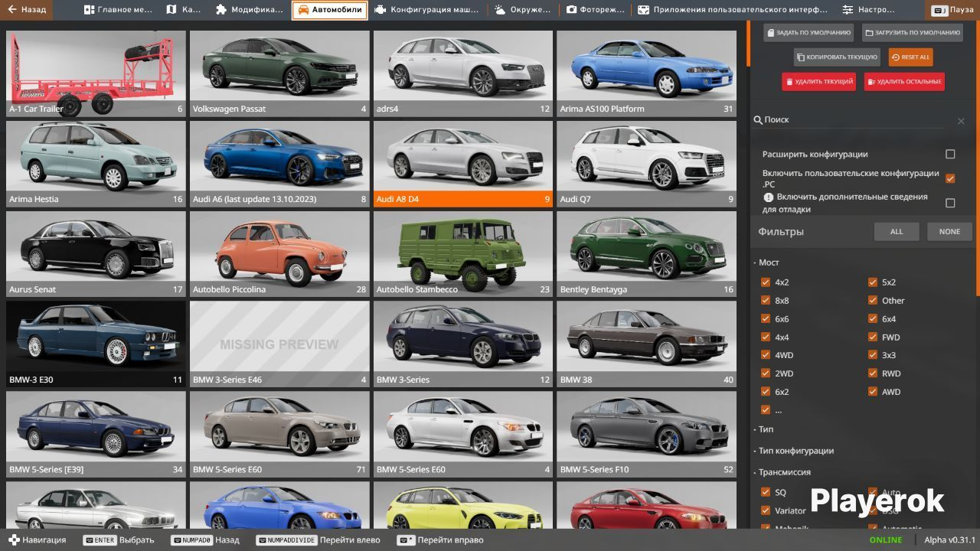Screen dimensions: 980x551
Task: Select the Arima Hestia card
Action: coord(96,164)
